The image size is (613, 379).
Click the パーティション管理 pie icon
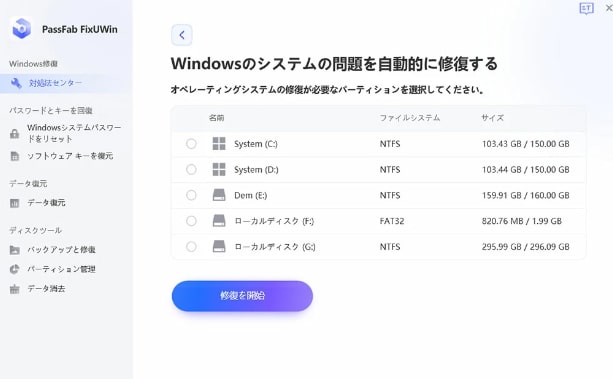[14, 269]
